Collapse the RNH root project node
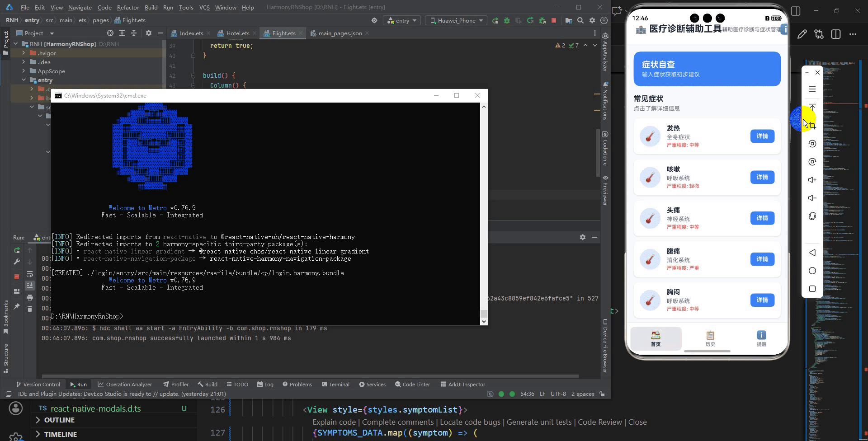The width and height of the screenshot is (868, 441). [x=16, y=44]
